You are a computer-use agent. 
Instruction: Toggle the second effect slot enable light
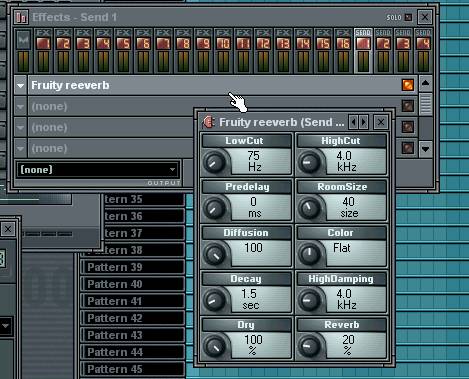pos(408,106)
